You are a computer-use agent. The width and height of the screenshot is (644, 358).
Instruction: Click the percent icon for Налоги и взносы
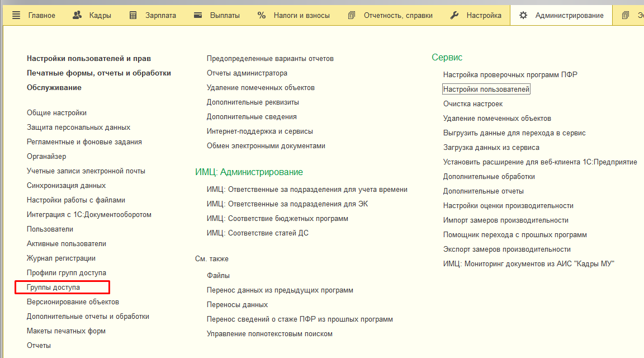[x=261, y=15]
